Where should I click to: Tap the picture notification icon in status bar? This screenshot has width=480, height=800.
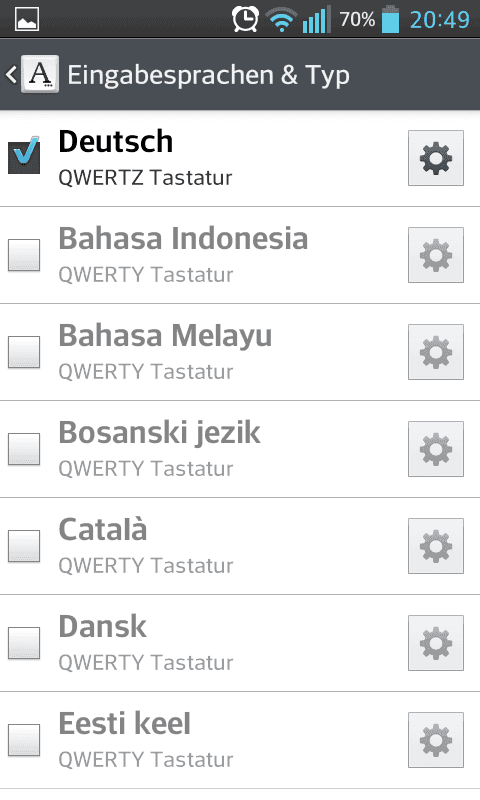click(27, 20)
